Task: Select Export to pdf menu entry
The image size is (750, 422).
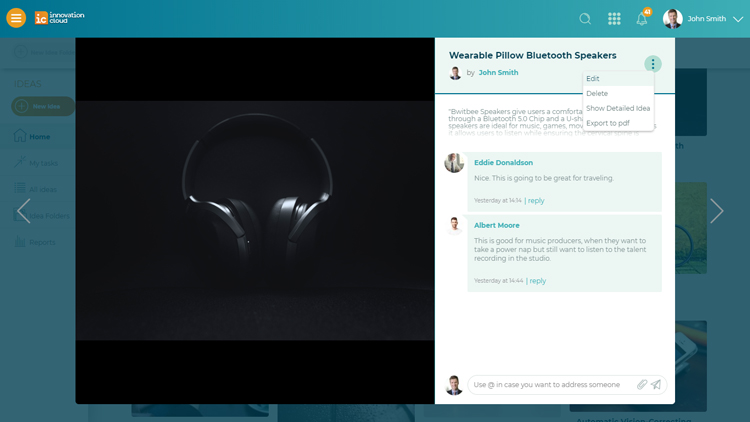Action: 618,123
